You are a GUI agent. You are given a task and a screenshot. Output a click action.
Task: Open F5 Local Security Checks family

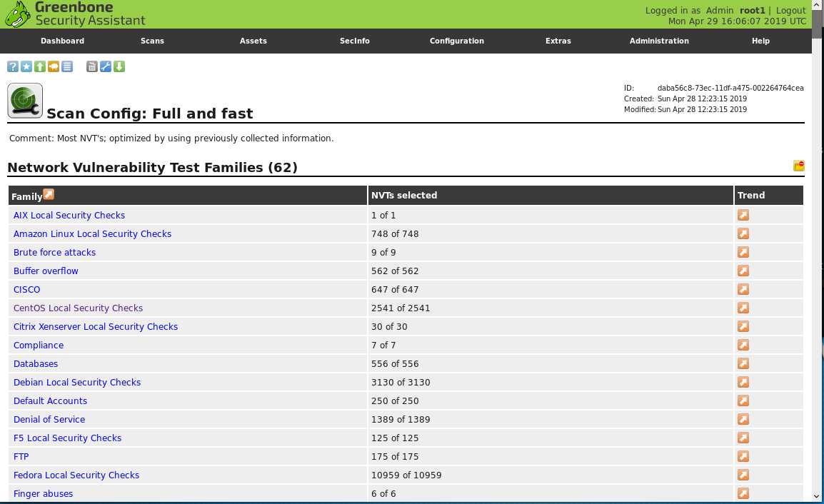pos(67,438)
